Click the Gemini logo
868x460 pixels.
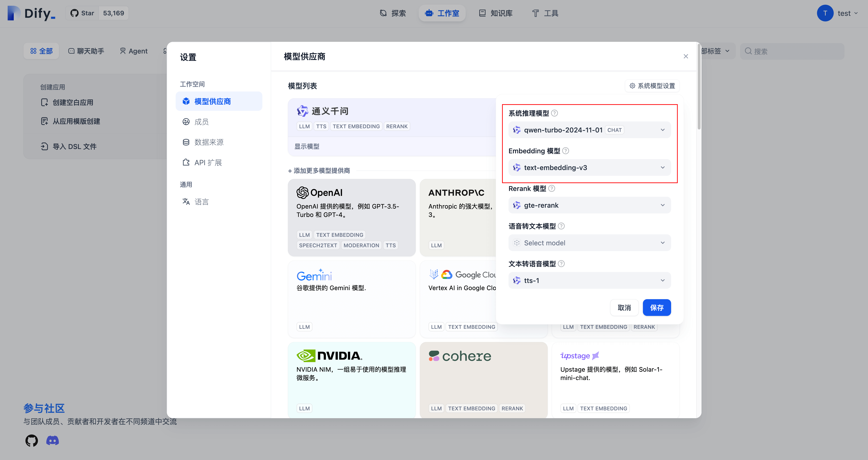(x=314, y=275)
